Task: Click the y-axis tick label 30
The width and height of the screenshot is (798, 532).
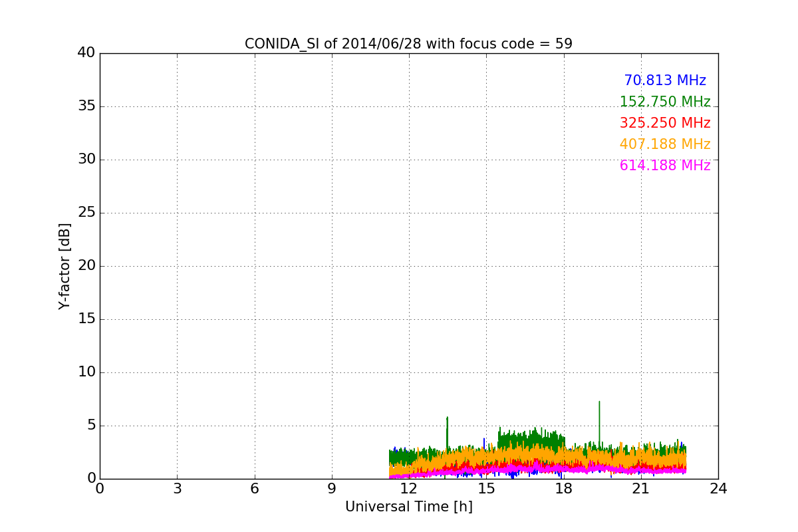Action: click(x=86, y=160)
